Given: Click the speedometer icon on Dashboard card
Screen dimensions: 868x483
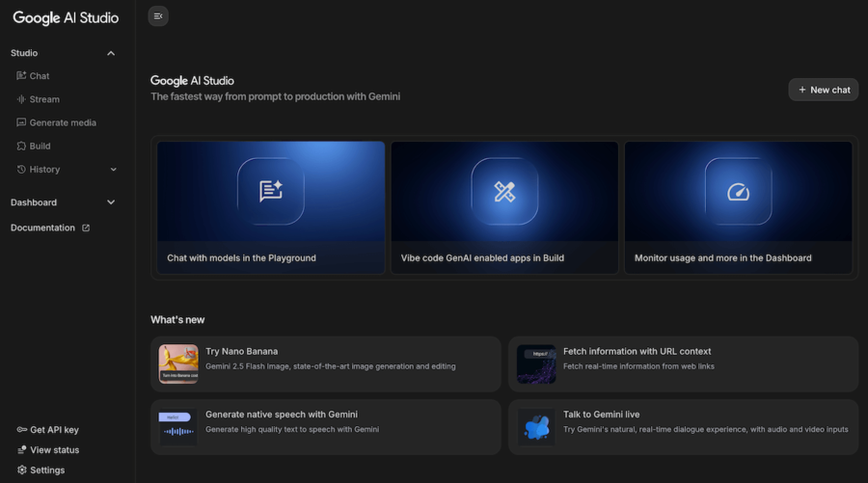Looking at the screenshot, I should 738,192.
